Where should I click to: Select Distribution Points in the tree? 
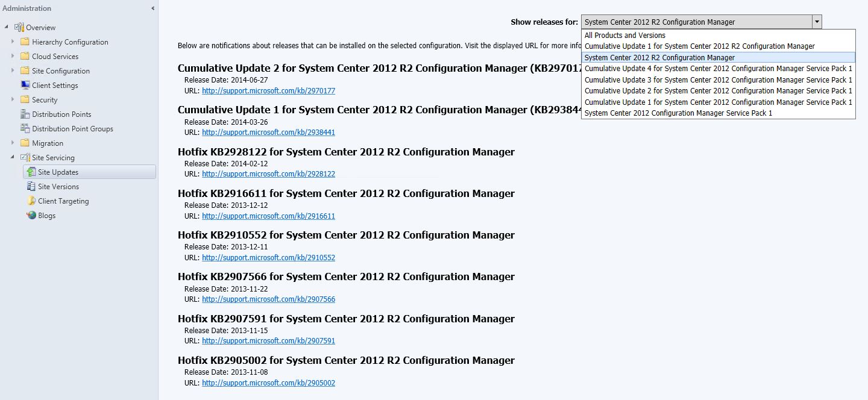[61, 114]
